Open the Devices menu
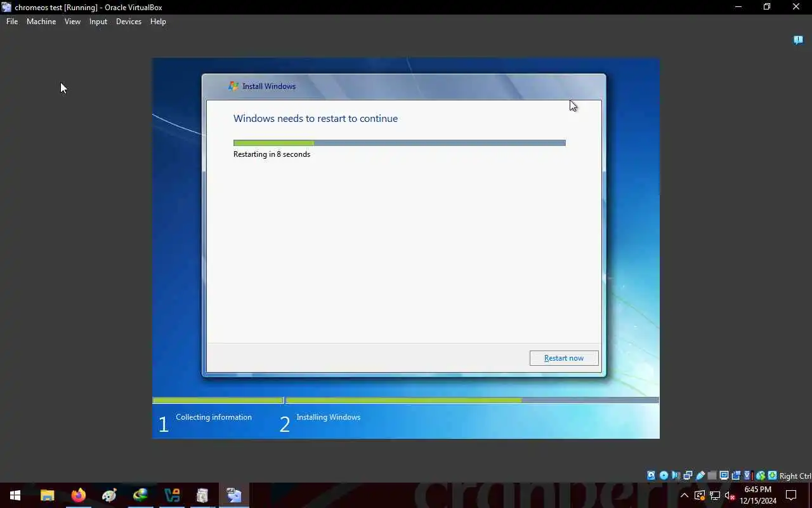812x508 pixels. [129, 22]
